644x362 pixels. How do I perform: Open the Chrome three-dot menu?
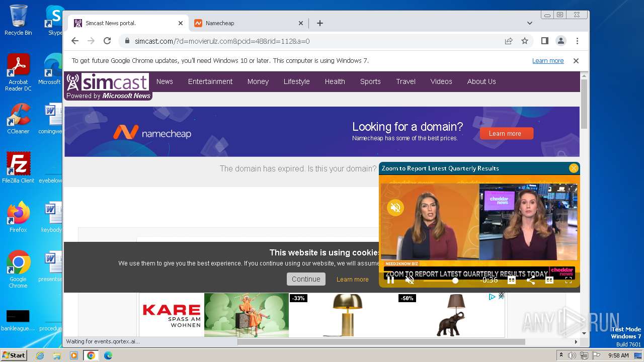pos(577,41)
